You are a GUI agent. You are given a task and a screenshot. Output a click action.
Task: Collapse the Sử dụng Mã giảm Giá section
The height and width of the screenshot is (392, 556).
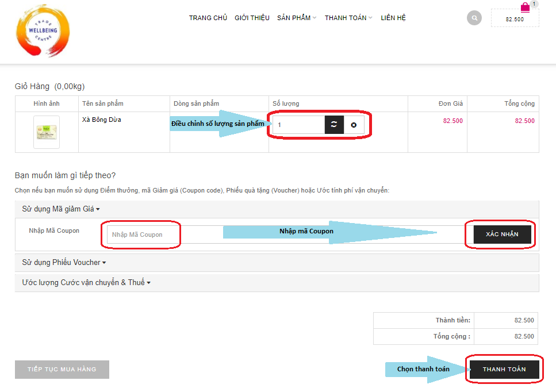[61, 209]
